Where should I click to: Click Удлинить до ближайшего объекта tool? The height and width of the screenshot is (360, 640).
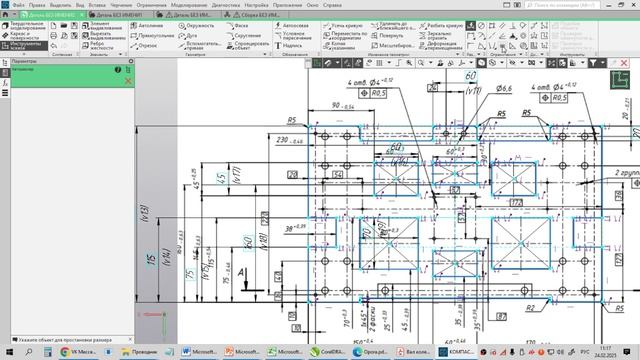coord(393,26)
